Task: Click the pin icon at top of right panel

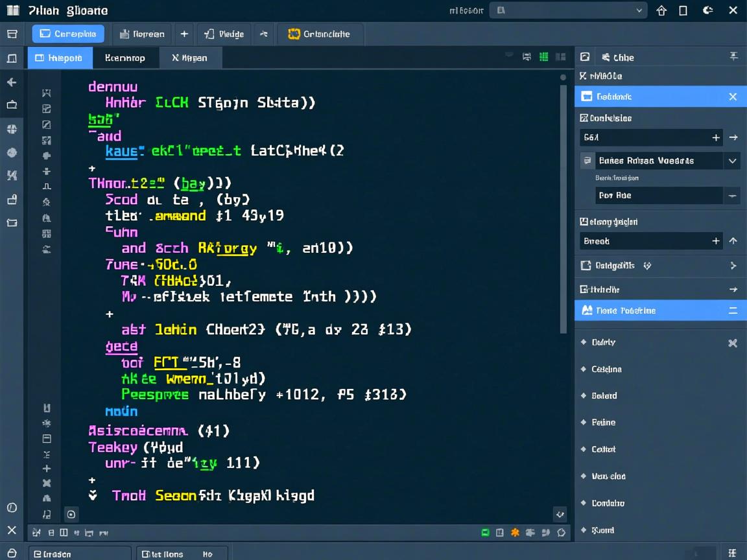Action: pos(733,57)
